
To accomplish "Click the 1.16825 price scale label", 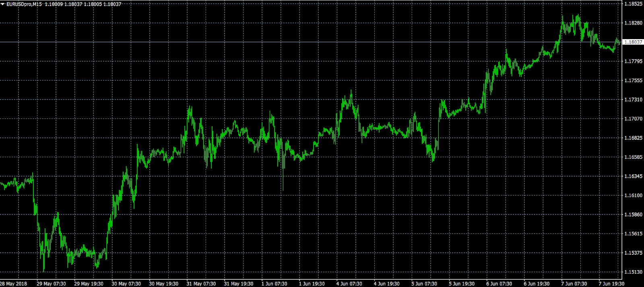I will (633, 138).
